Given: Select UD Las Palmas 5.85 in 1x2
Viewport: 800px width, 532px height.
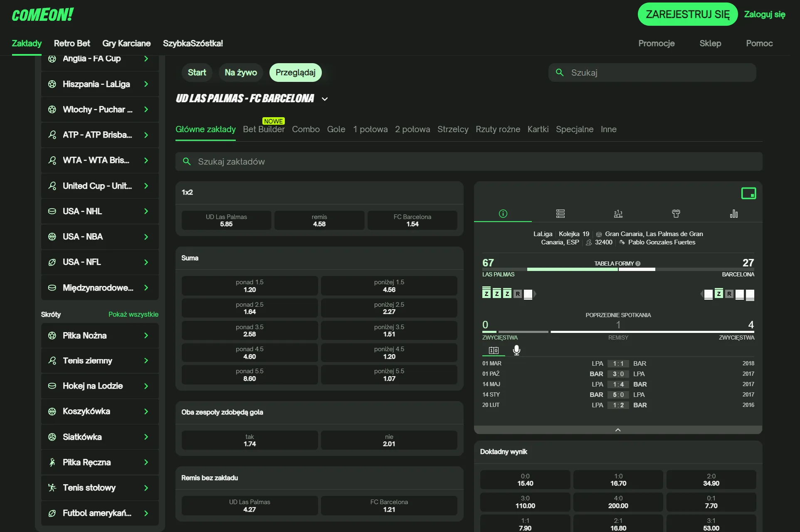Looking at the screenshot, I should tap(226, 220).
